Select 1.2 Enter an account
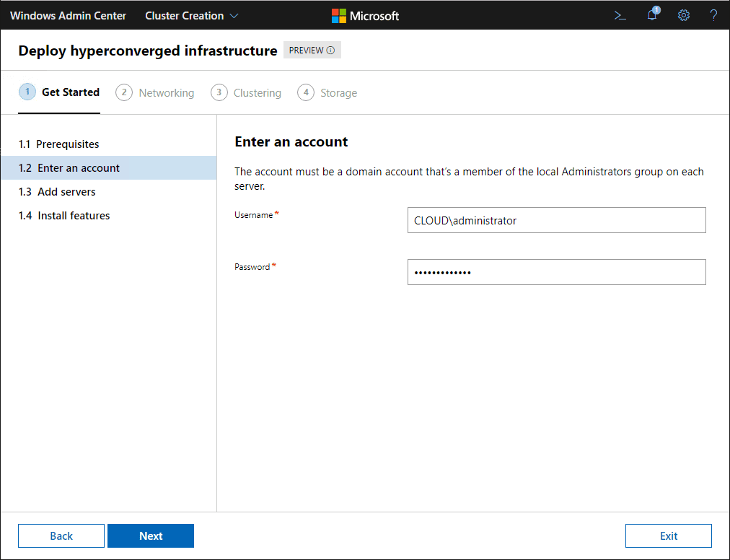 point(78,168)
